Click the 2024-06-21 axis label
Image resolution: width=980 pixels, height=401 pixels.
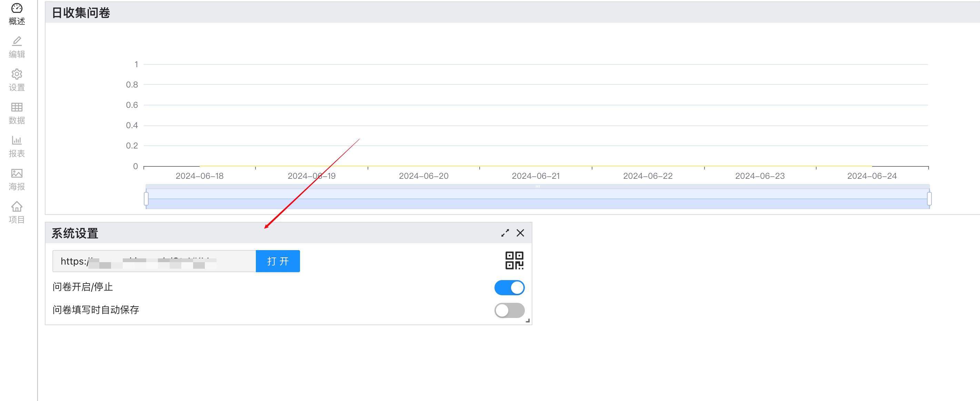tap(536, 176)
